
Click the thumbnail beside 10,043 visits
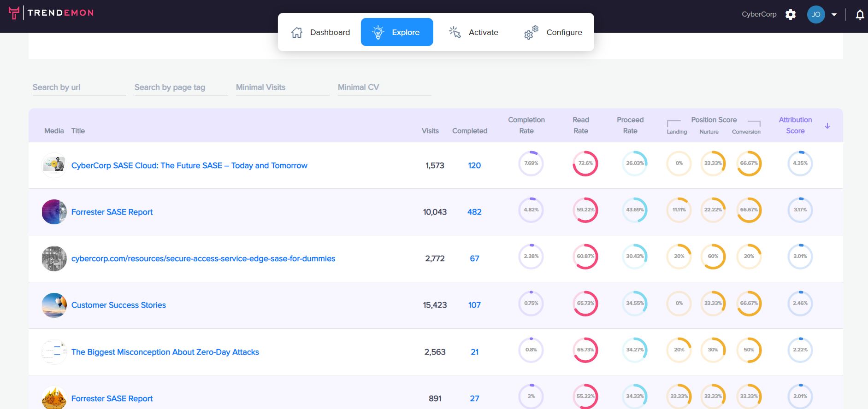[x=54, y=212]
